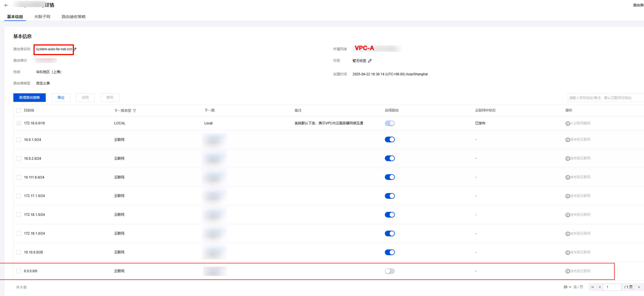Open the 20 per page dropdown

[x=567, y=287]
